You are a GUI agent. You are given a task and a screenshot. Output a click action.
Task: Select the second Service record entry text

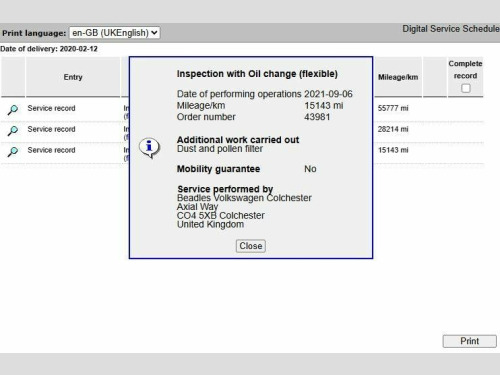tap(51, 129)
